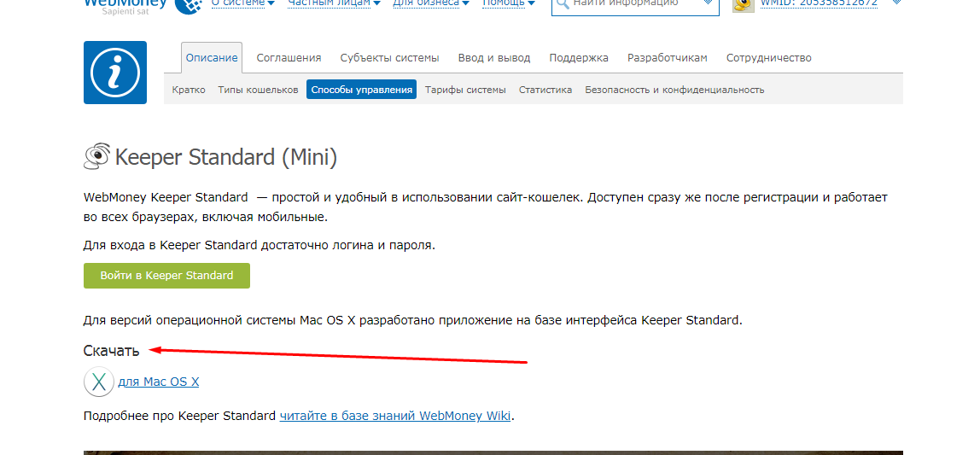Image resolution: width=980 pixels, height=455 pixels.
Task: Click the Keeper Standard heading icon
Action: 96,156
